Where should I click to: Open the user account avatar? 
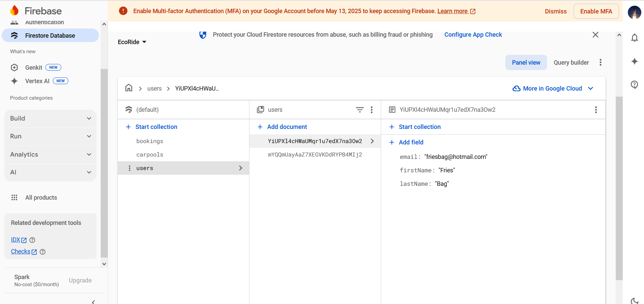635,12
